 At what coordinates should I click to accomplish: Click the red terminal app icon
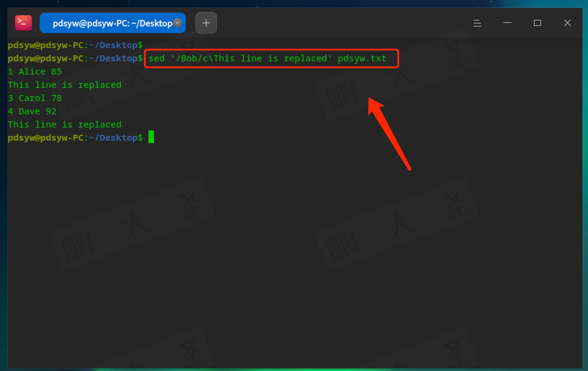(x=23, y=23)
